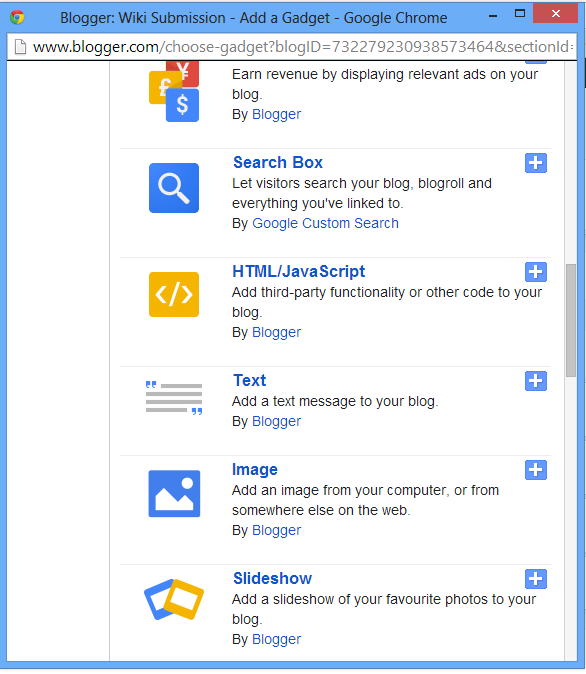Image resolution: width=586 pixels, height=674 pixels.
Task: Minimize the Chrome gadget window
Action: point(493,16)
